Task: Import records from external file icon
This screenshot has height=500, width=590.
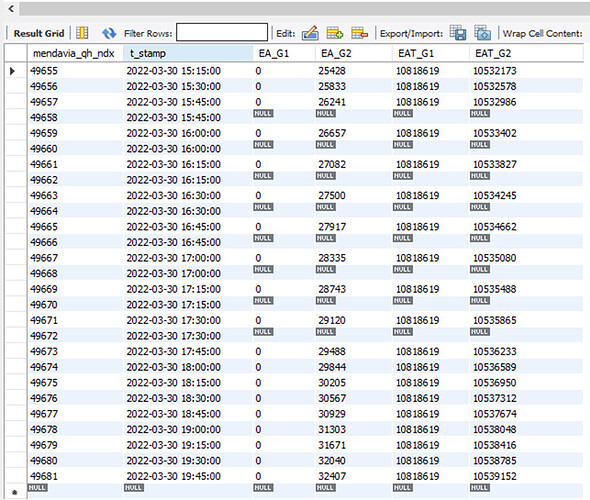Action: (483, 33)
